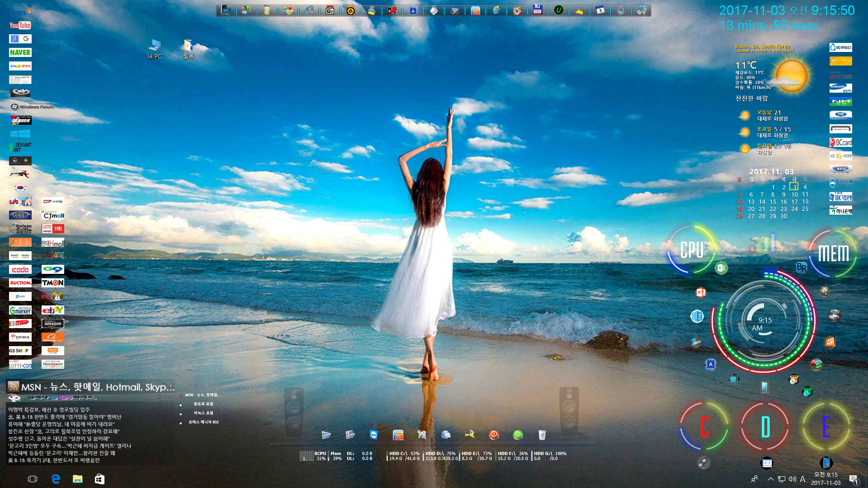Open the BR icon near MEM gauge
The width and height of the screenshot is (868, 488).
coord(802,267)
